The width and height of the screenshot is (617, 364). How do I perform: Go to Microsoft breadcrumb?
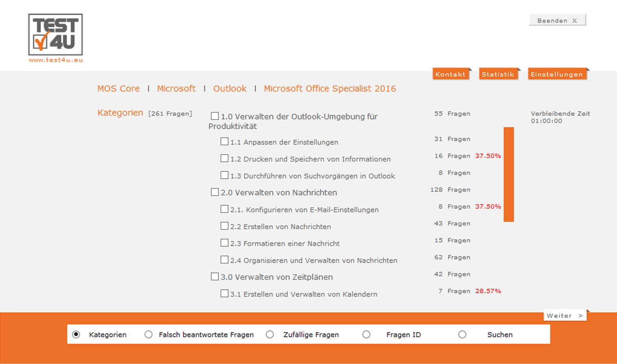click(176, 89)
